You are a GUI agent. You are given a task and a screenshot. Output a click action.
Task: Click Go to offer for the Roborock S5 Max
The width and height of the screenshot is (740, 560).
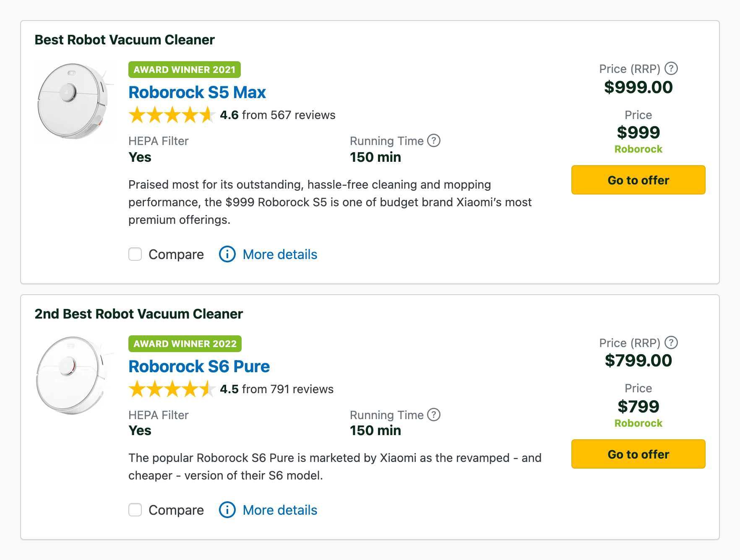coord(638,180)
